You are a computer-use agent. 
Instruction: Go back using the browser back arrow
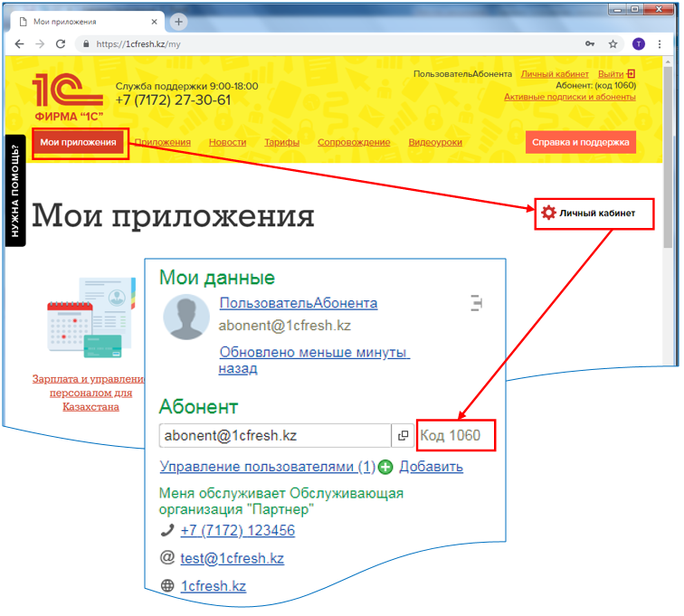[x=19, y=44]
